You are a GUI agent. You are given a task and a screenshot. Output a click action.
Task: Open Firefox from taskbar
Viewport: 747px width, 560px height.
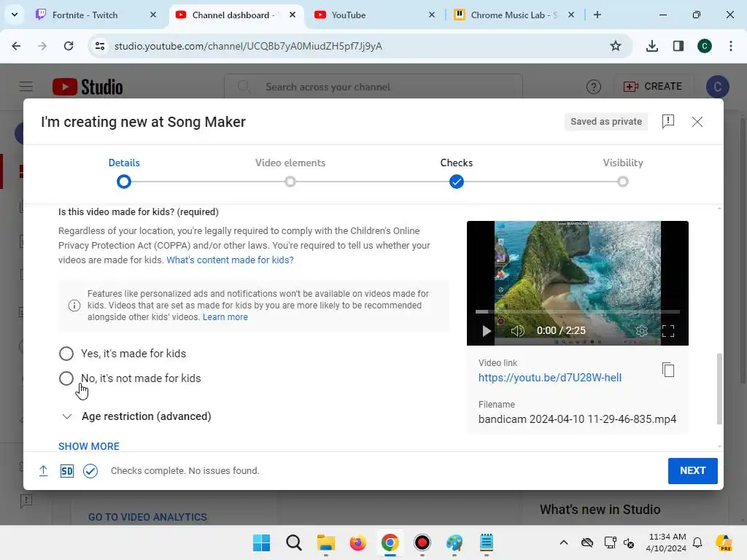[357, 542]
